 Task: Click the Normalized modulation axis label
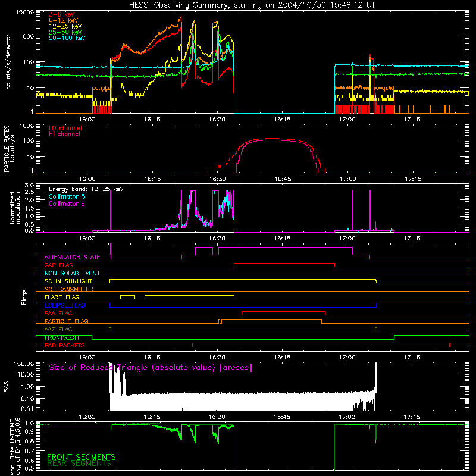point(15,208)
